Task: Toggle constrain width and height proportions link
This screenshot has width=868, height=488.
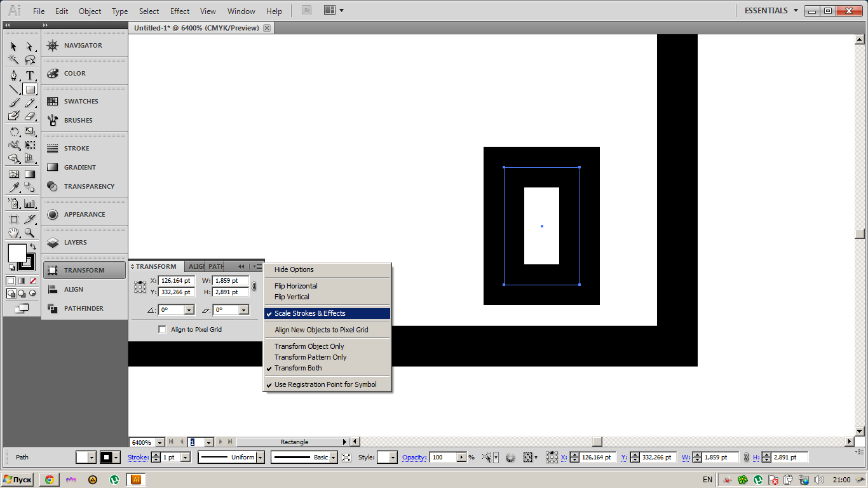Action: coord(254,287)
